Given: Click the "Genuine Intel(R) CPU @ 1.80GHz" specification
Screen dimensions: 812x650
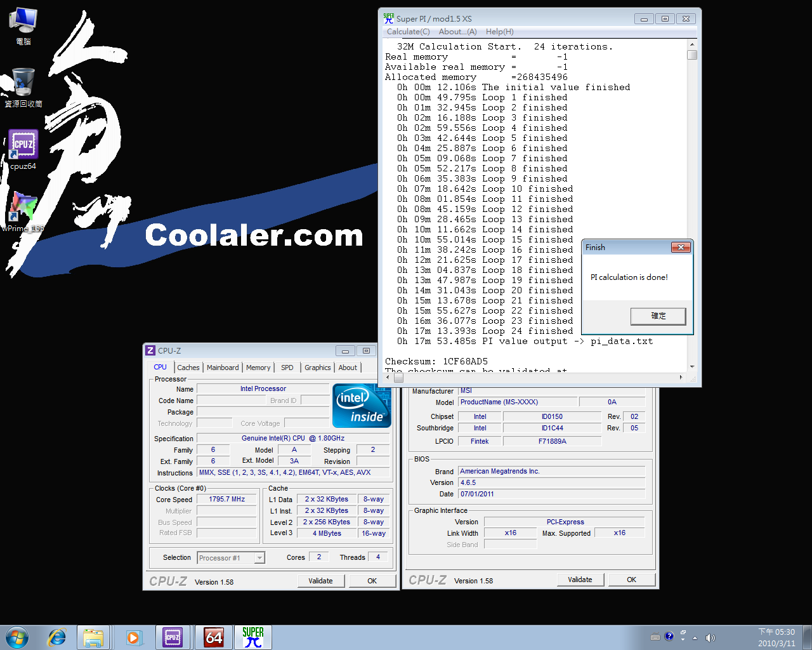Looking at the screenshot, I should pyautogui.click(x=293, y=438).
